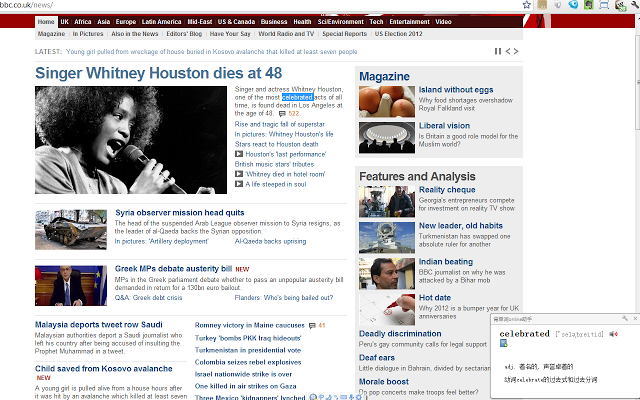This screenshot has width=640, height=400.
Task: Open Deadly discrimination link
Action: 400,334
